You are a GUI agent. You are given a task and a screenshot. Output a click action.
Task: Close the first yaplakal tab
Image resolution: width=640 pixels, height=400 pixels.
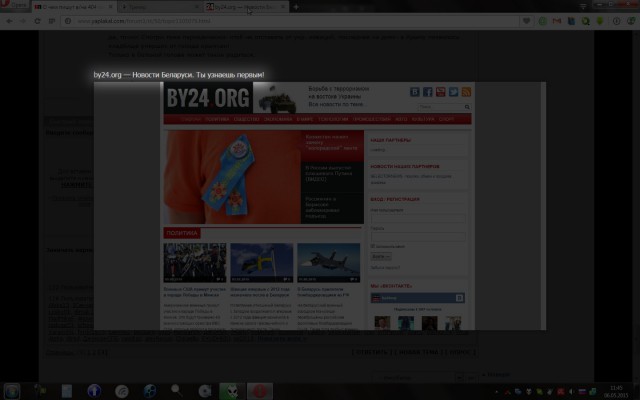point(111,7)
